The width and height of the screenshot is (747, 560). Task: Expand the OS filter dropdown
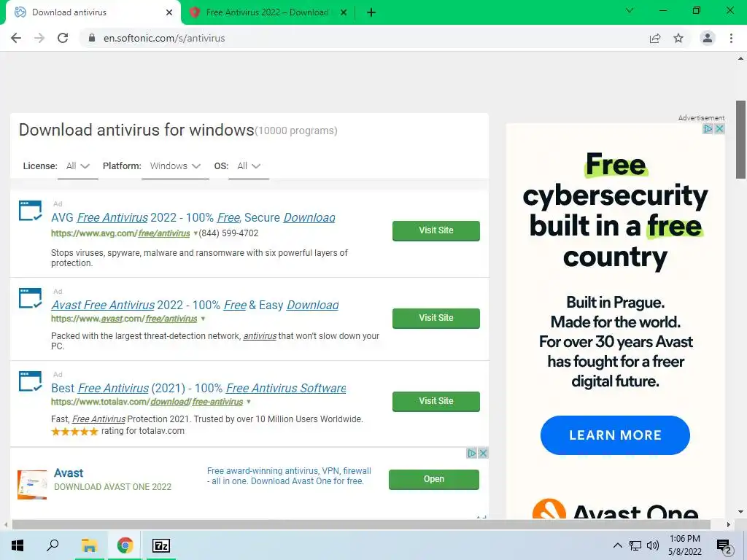click(x=249, y=166)
